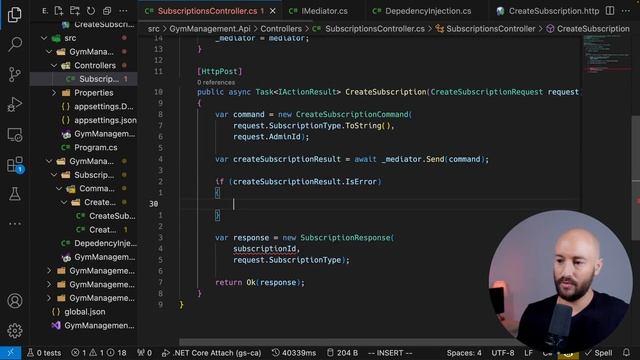Click the Spell checker status item
Image resolution: width=640 pixels, height=360 pixels.
pyautogui.click(x=598, y=353)
